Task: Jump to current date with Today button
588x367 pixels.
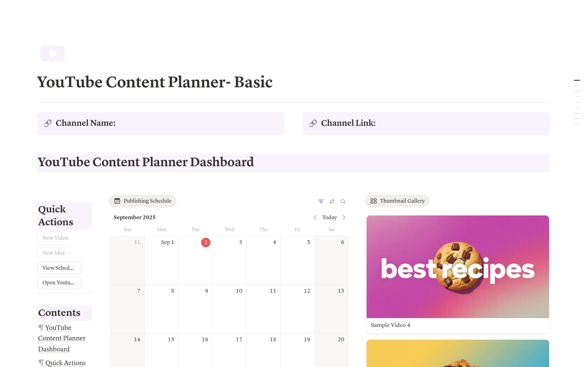Action: (330, 217)
